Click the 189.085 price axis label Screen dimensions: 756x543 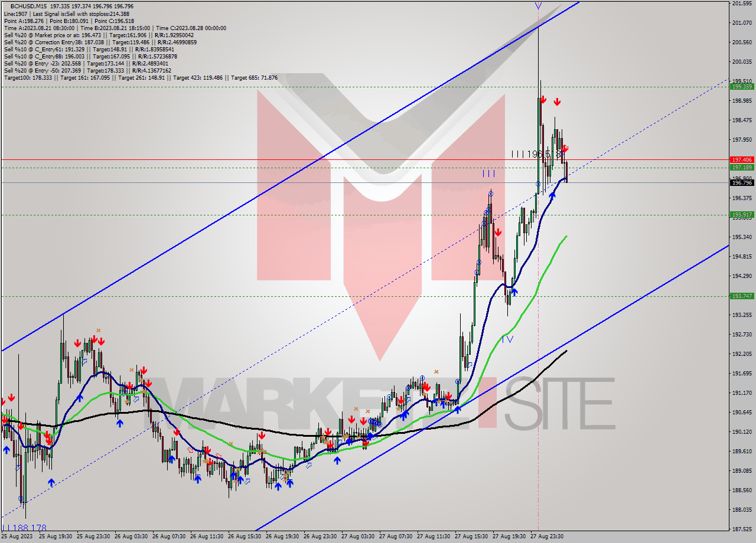[x=741, y=471]
